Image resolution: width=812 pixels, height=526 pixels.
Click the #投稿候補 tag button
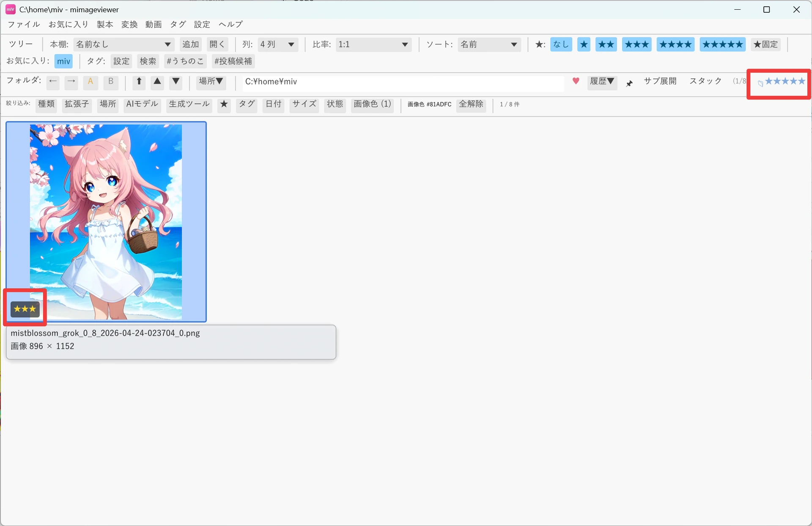[x=233, y=61]
